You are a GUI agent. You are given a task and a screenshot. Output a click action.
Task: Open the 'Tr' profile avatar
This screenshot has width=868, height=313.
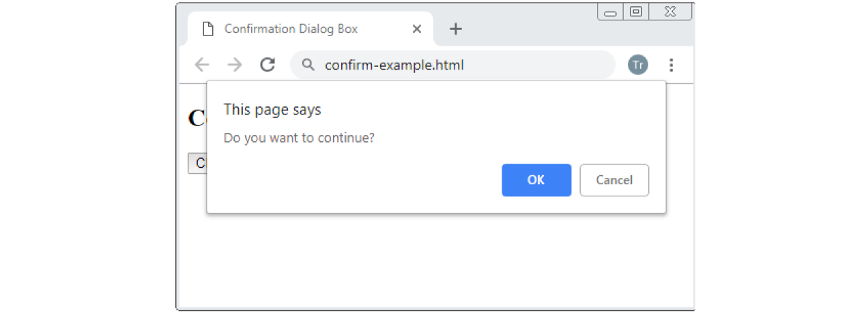[x=638, y=65]
